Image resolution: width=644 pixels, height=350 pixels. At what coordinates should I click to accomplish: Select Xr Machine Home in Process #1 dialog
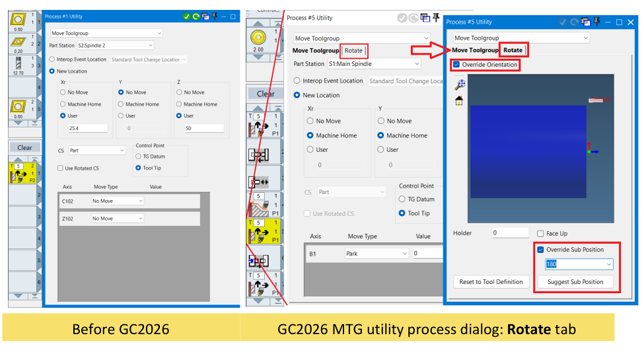tap(63, 104)
